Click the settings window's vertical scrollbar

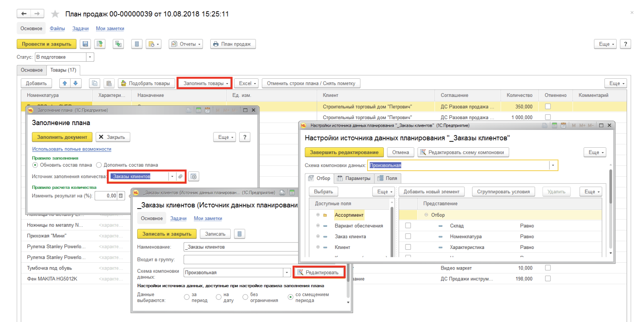click(x=611, y=190)
